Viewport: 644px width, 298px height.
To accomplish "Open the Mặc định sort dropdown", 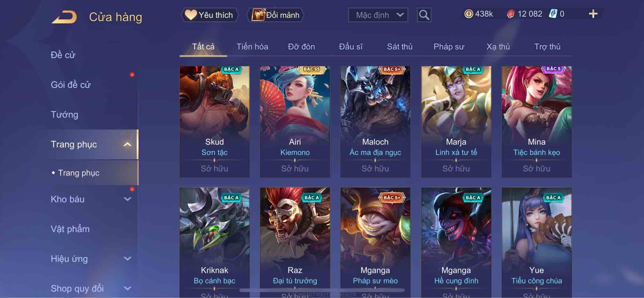I will pyautogui.click(x=378, y=15).
